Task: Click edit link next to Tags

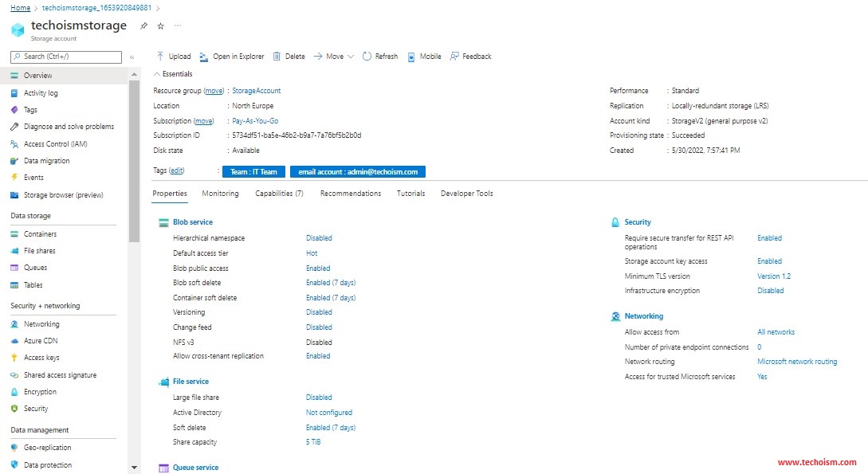Action: 177,170
